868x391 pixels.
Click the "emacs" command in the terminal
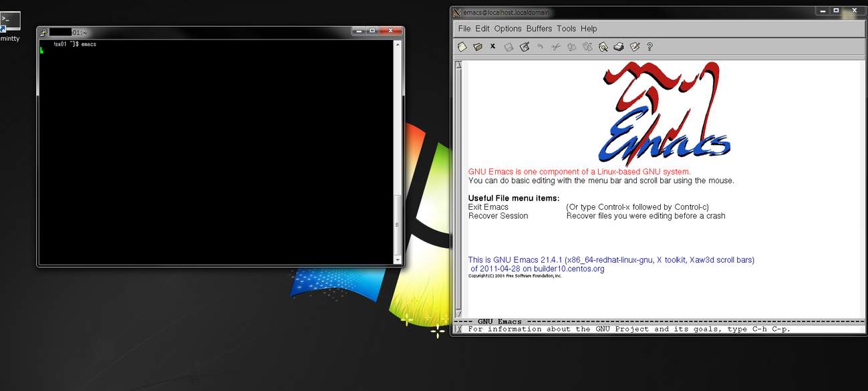click(x=89, y=44)
